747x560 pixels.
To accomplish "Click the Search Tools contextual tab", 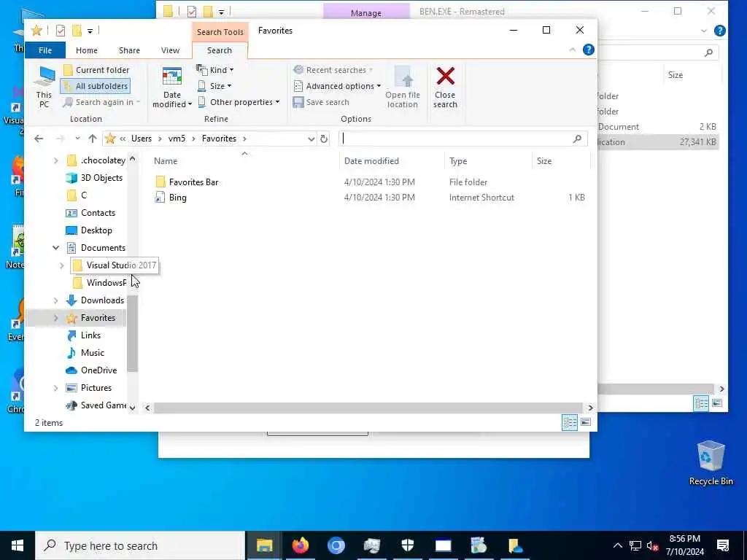I will click(220, 32).
